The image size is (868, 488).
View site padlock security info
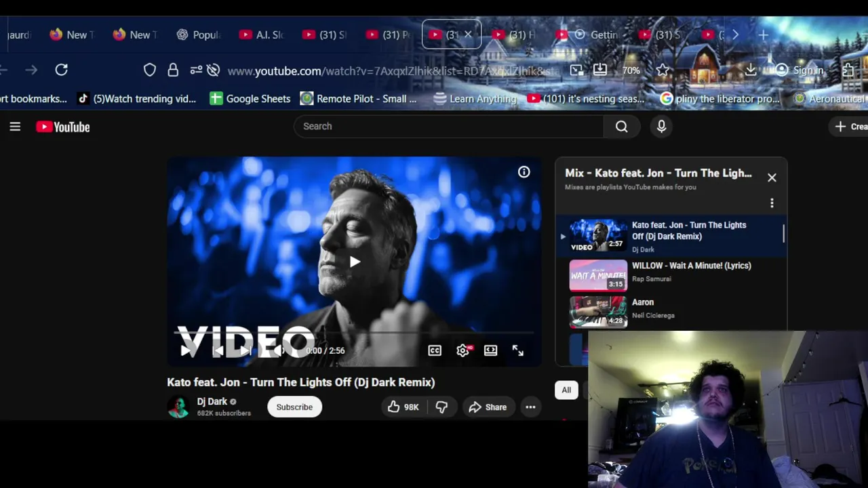[x=173, y=70]
